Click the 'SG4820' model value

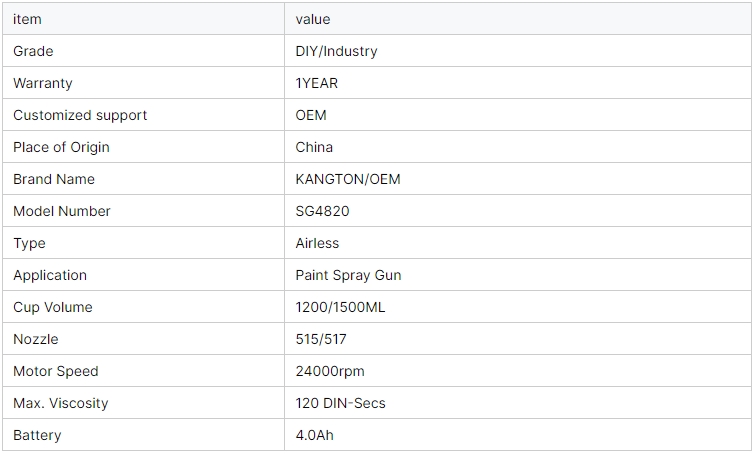pyautogui.click(x=322, y=211)
